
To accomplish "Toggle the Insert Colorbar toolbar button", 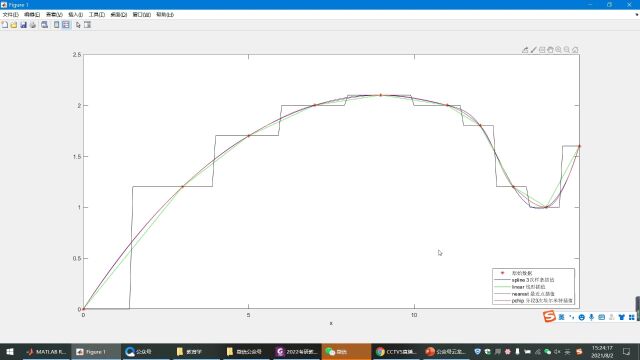I will click(x=57, y=25).
